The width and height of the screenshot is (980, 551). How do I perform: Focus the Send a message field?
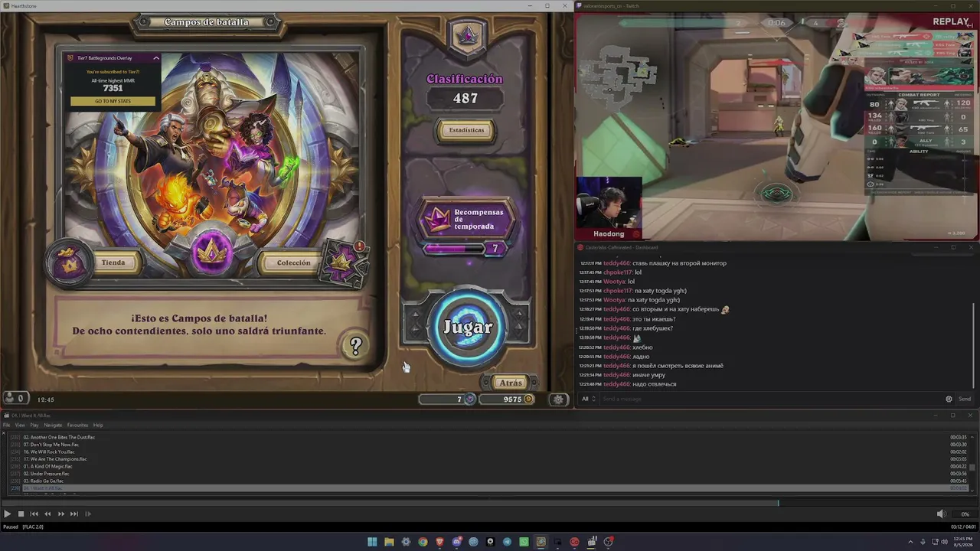(x=769, y=399)
